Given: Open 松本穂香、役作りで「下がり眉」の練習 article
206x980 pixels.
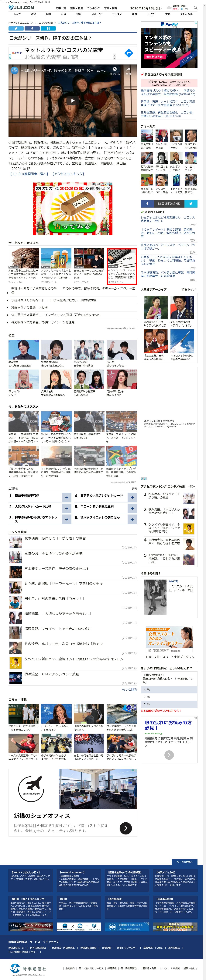Looking at the screenshot, I should click(x=55, y=538).
